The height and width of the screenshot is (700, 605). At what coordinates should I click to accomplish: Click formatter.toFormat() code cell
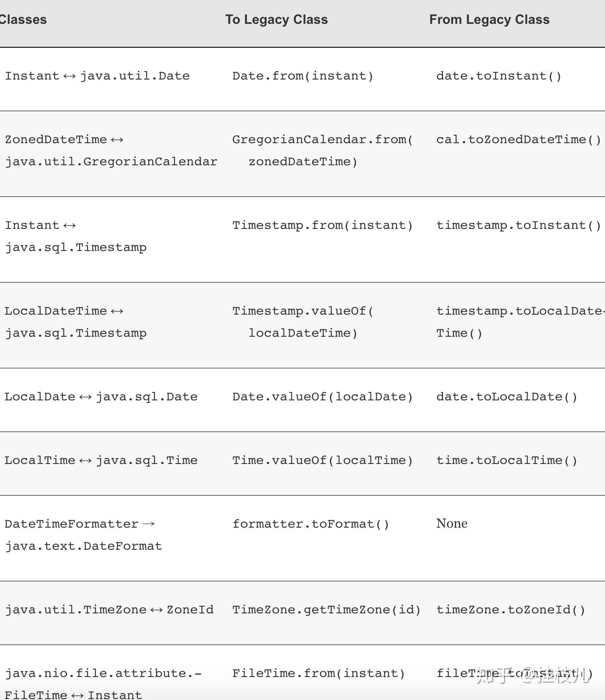(311, 524)
